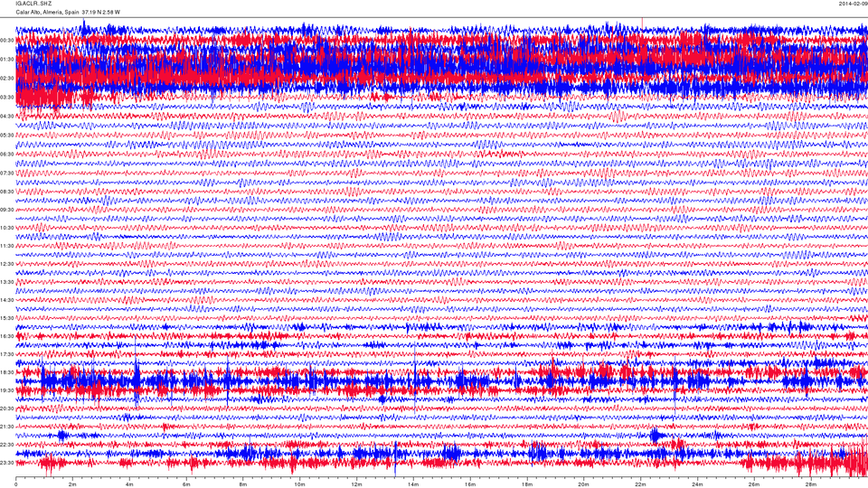Screen dimensions: 868x488
Task: Select the 26m axis tick label
Action: (x=753, y=484)
